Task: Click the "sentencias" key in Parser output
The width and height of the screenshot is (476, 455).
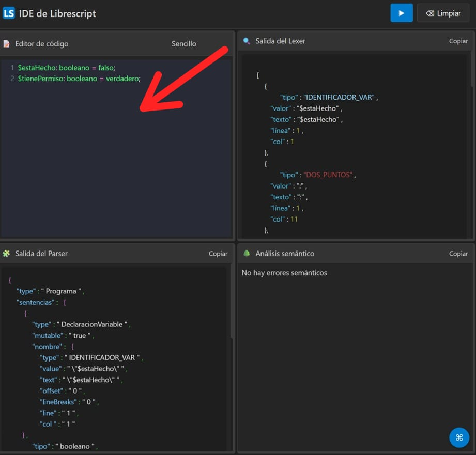Action: 36,303
